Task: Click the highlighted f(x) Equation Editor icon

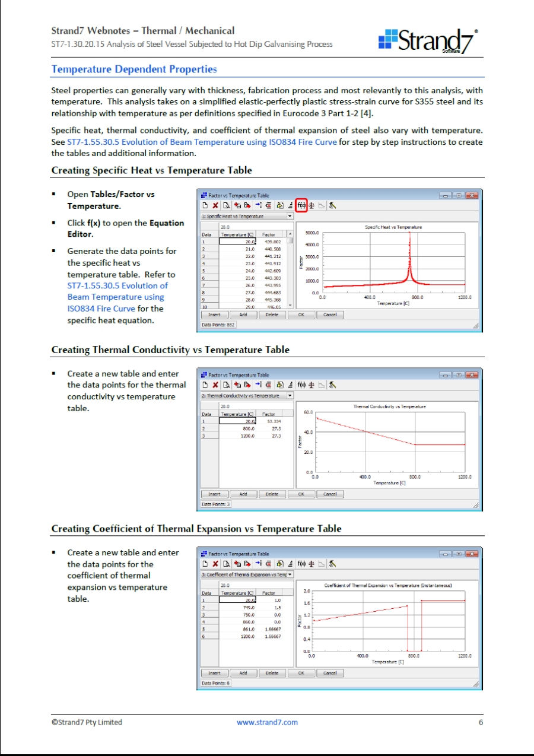Action: 301,205
